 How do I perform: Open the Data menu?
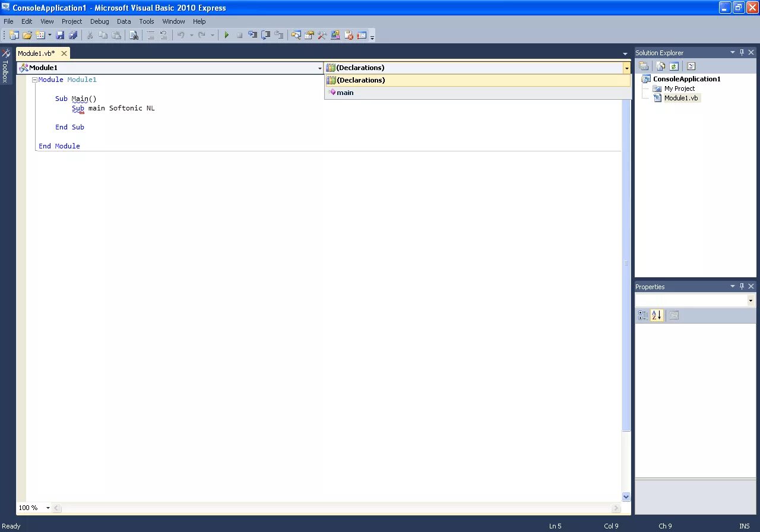(x=123, y=21)
